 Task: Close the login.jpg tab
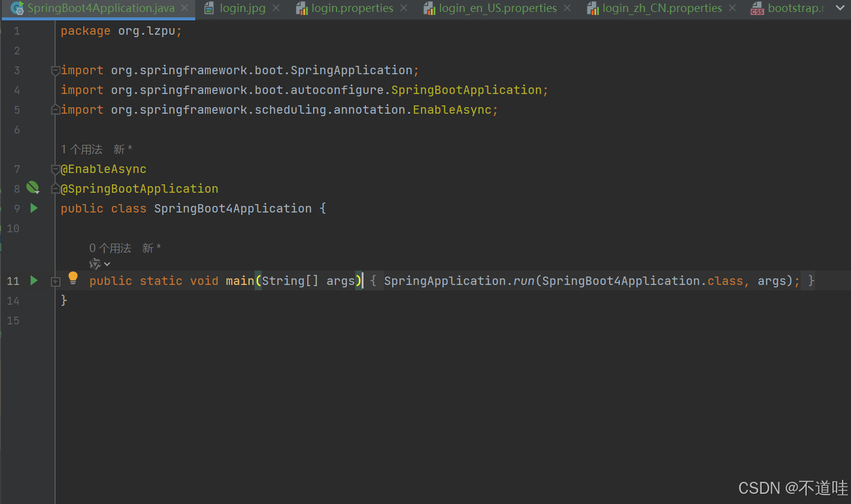pyautogui.click(x=276, y=8)
